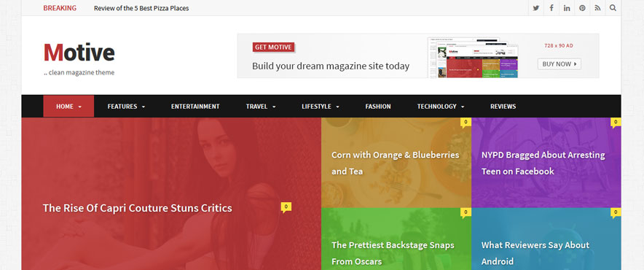
Task: Open the Twitter icon link
Action: (x=535, y=8)
